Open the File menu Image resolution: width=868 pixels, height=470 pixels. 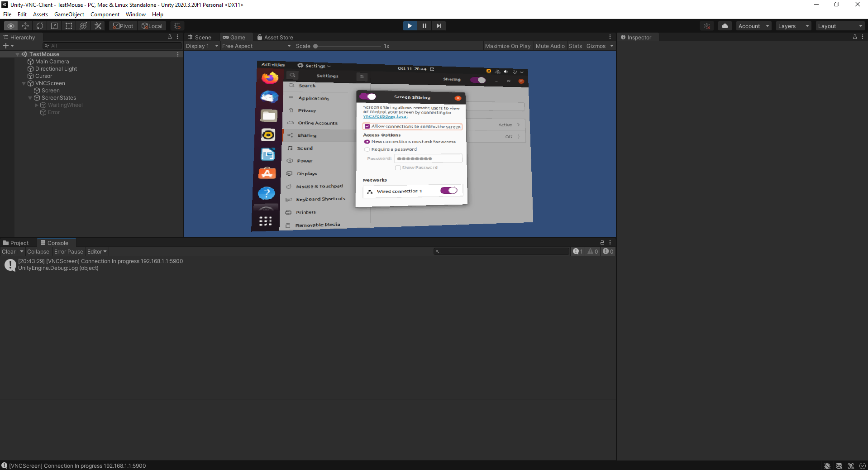[7, 14]
